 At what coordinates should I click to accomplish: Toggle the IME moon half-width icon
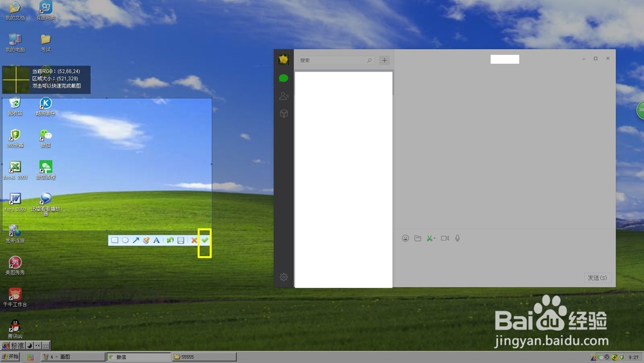pyautogui.click(x=30, y=346)
